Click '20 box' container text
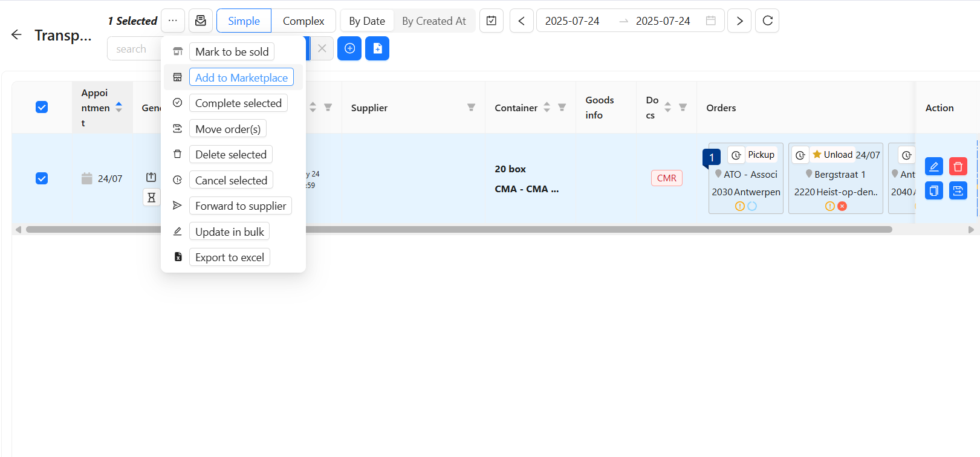 tap(510, 169)
